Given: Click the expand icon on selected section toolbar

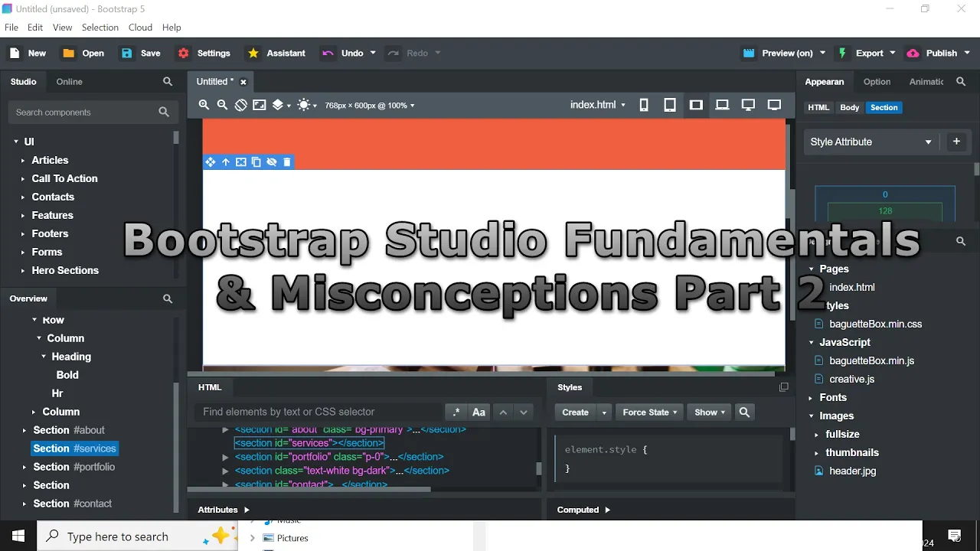Looking at the screenshot, I should coord(241,162).
